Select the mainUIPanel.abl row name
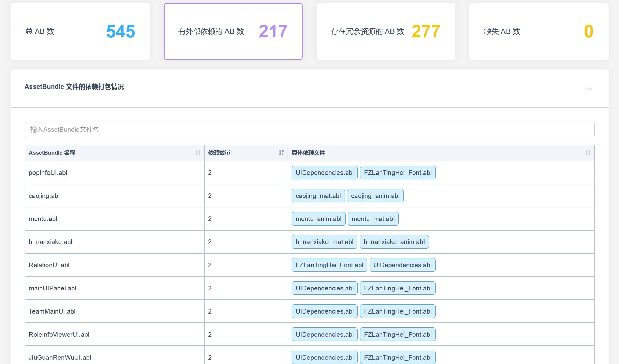The image size is (619, 364). click(x=53, y=288)
